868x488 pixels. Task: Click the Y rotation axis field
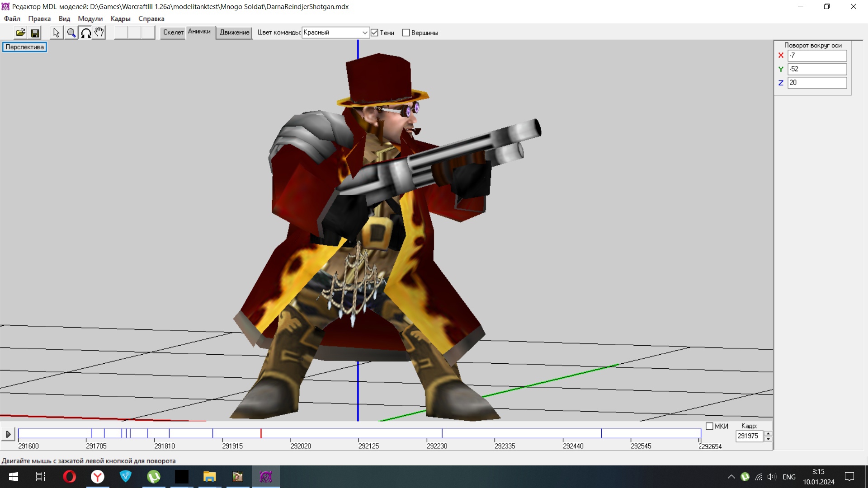(x=816, y=69)
